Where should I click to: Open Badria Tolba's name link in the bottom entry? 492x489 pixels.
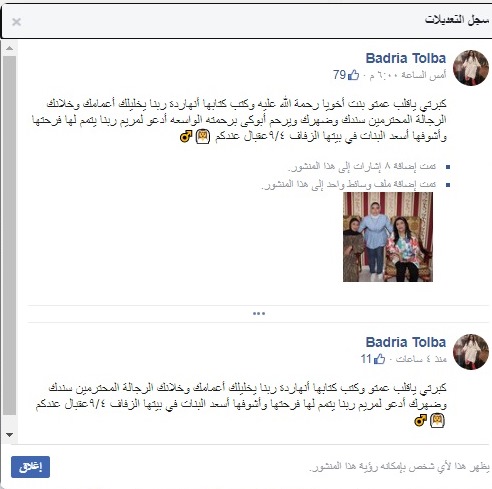[x=406, y=342]
